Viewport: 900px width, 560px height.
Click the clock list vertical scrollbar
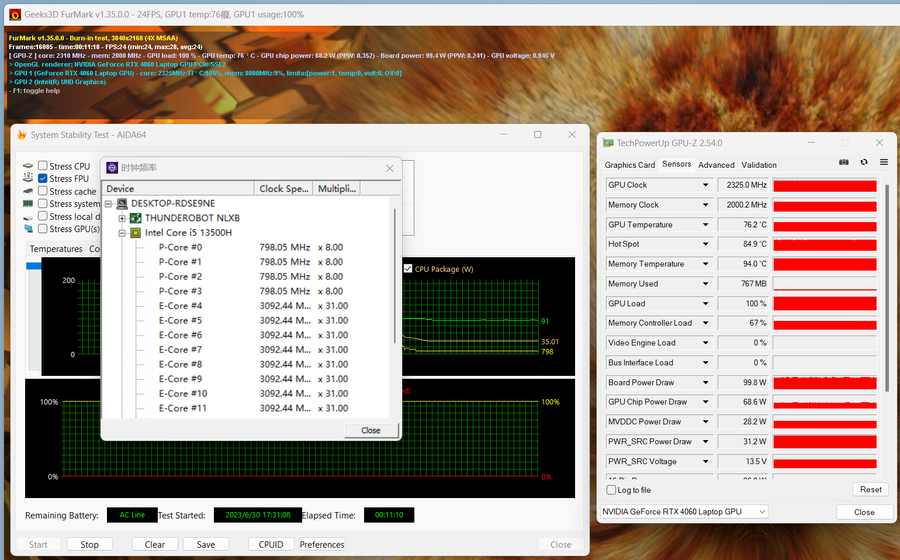[x=394, y=275]
